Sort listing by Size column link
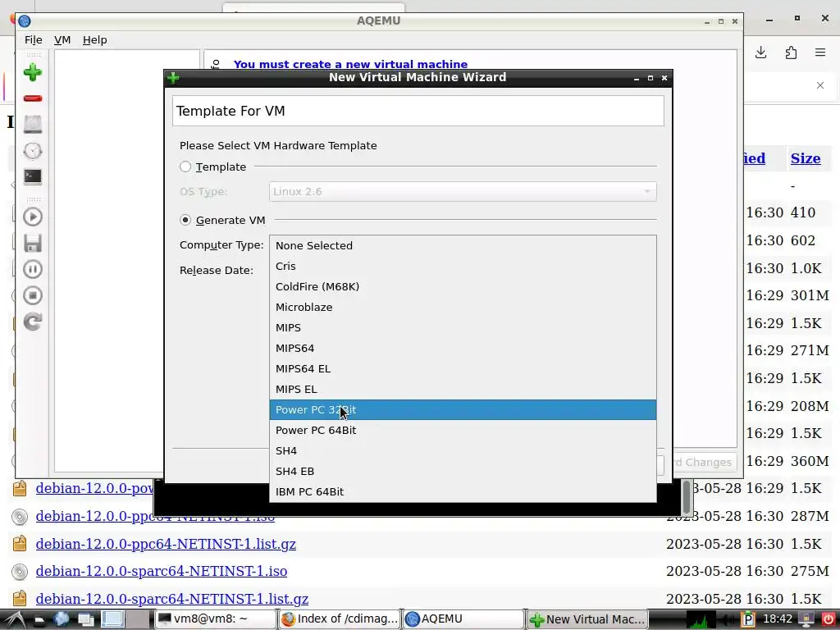 806,158
